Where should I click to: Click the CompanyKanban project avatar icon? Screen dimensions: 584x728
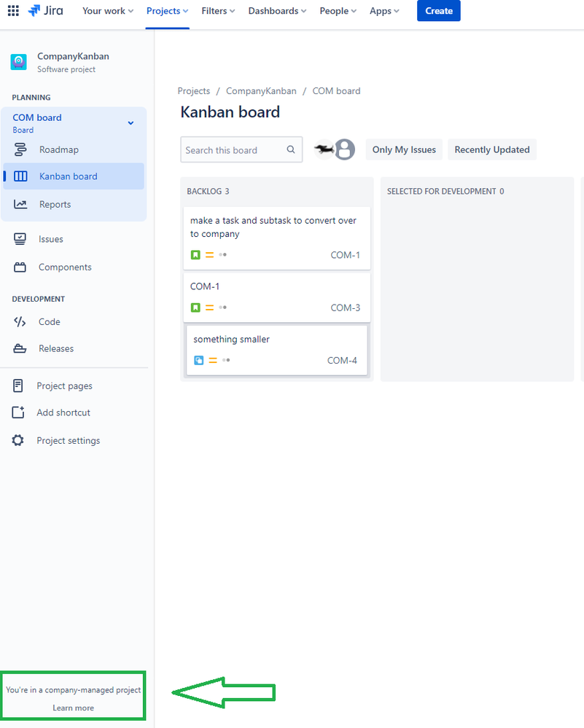pos(18,62)
